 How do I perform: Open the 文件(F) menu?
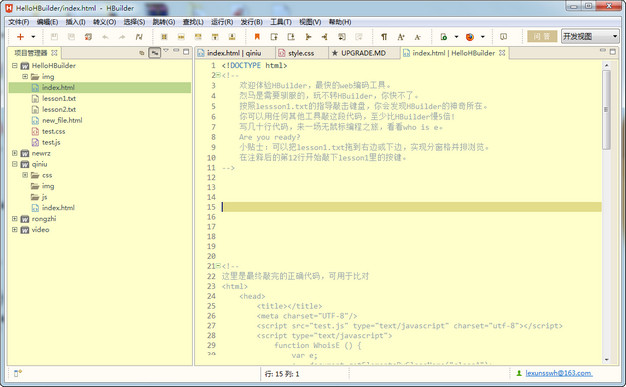click(x=19, y=22)
